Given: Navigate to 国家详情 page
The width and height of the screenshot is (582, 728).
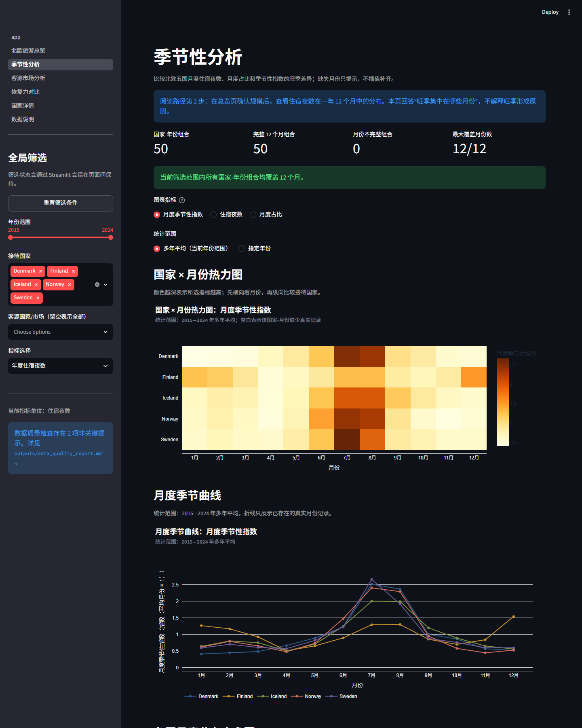Looking at the screenshot, I should 61,106.
